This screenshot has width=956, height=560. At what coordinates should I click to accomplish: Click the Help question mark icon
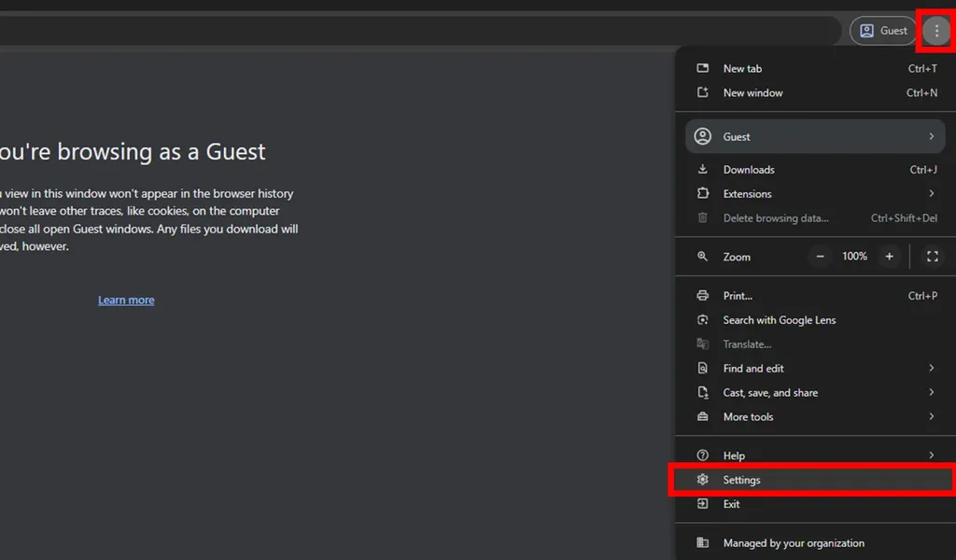703,455
